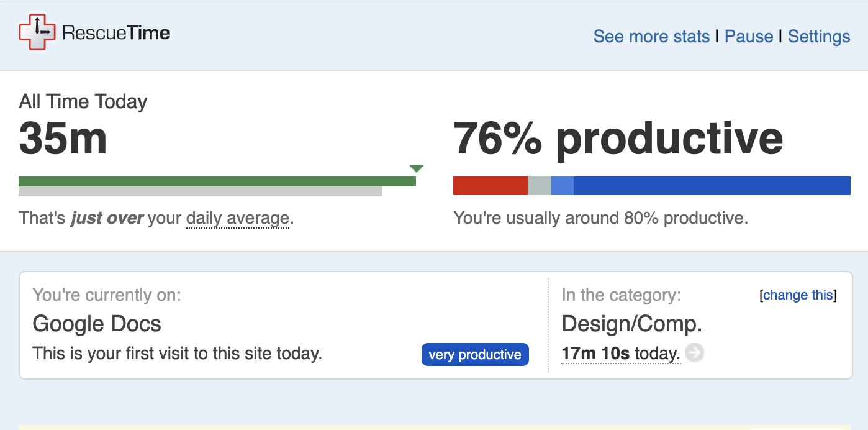The image size is (868, 430).
Task: Click the green triangle marker above bar
Action: click(x=417, y=168)
